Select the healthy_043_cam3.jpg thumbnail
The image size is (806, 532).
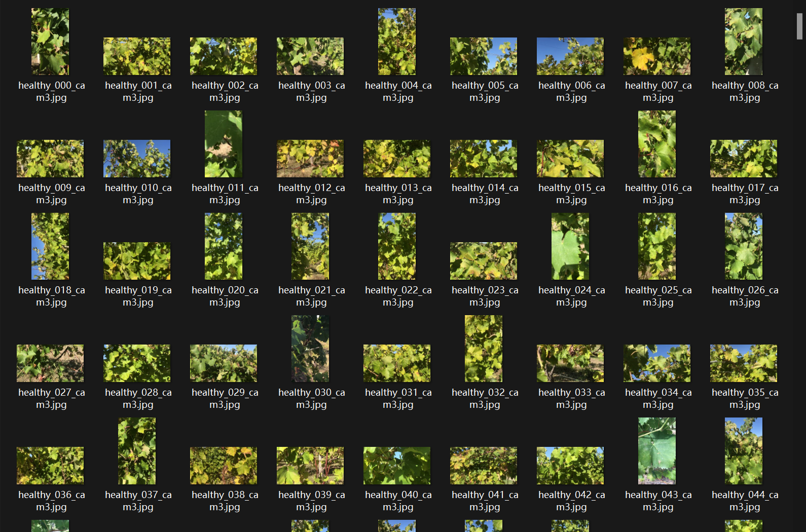tap(657, 451)
